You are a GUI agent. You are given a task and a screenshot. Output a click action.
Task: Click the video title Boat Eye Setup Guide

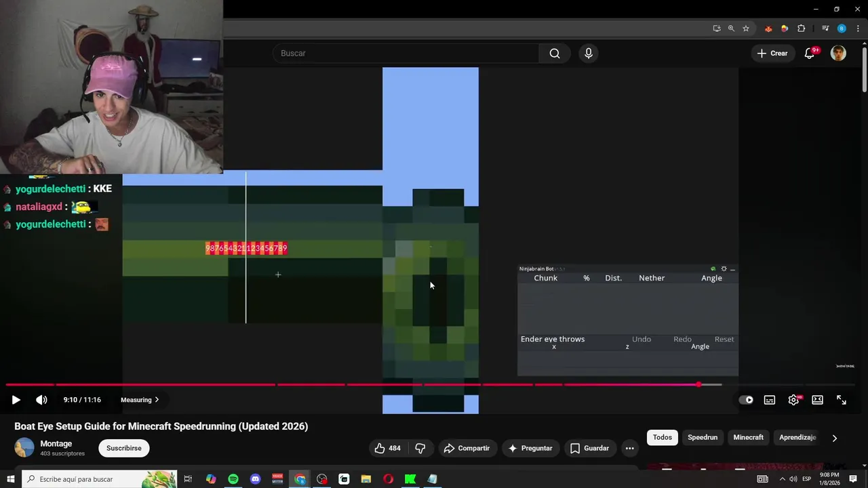point(161,426)
